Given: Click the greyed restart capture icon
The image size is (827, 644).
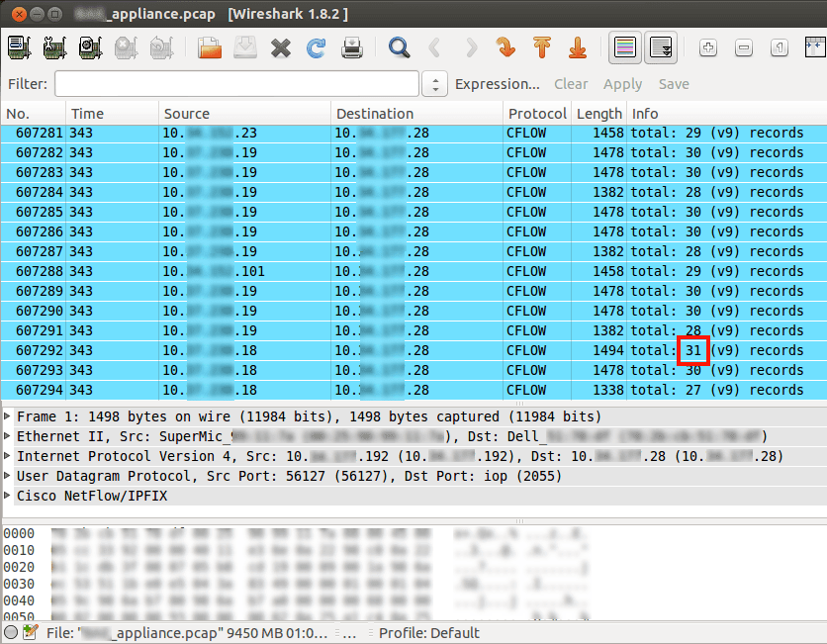Looking at the screenshot, I should click(161, 47).
